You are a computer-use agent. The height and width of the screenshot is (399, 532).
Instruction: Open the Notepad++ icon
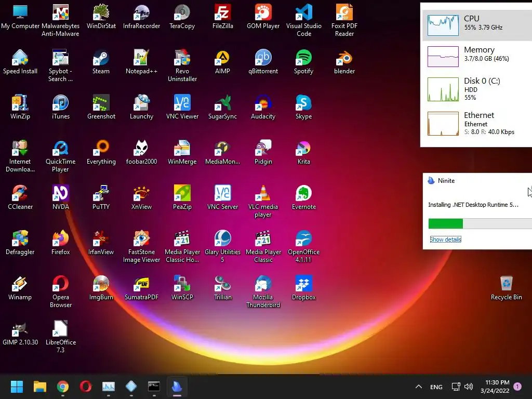pyautogui.click(x=141, y=62)
